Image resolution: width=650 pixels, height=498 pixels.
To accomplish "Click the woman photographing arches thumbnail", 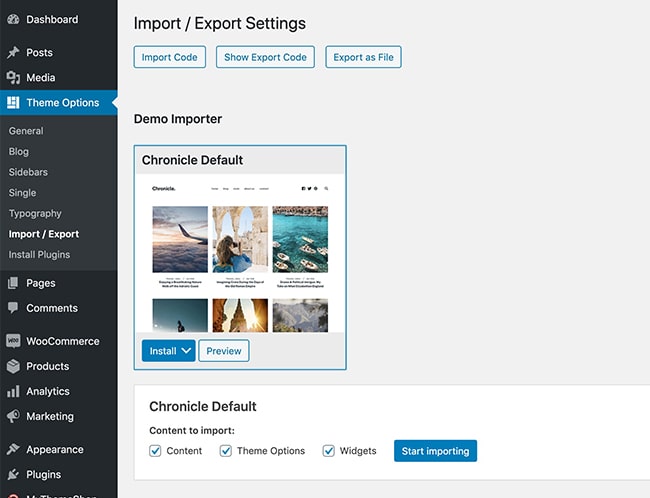I will pyautogui.click(x=240, y=239).
